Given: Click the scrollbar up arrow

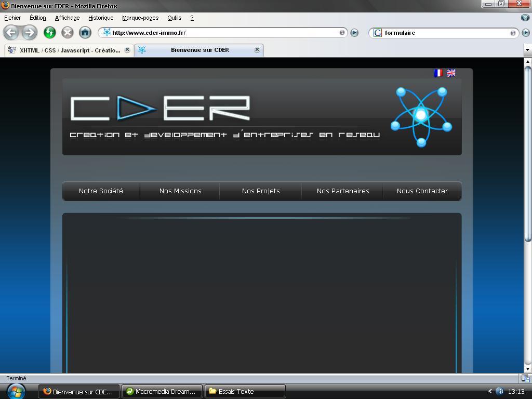Looking at the screenshot, I should coord(528,62).
